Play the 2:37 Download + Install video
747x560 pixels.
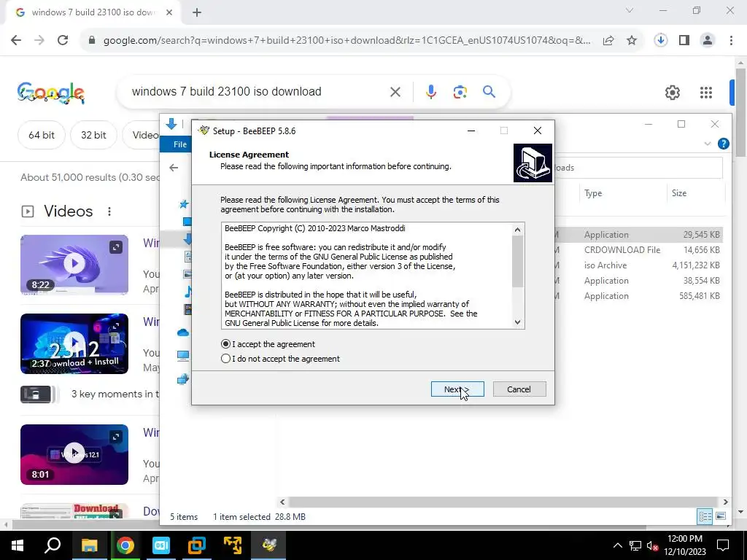(x=74, y=343)
